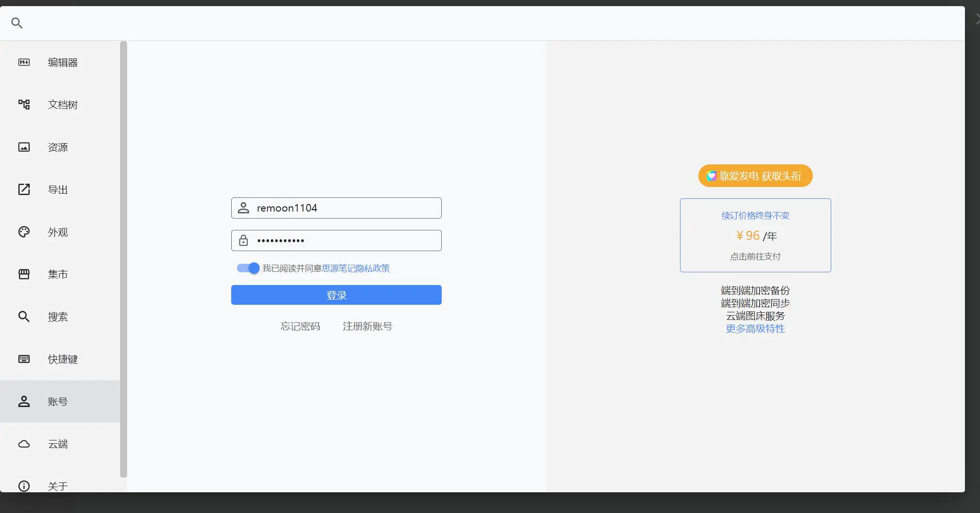Viewport: 980px width, 513px height.
Task: Switch to the 搜索 (Search) settings tab
Action: point(57,317)
